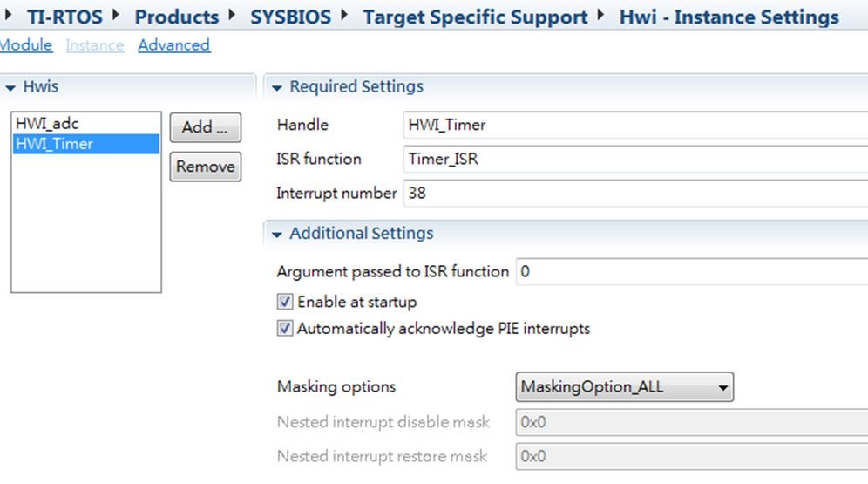The width and height of the screenshot is (868, 484).
Task: Toggle Automatically acknowledge PIE interrupts checkbox
Action: (x=284, y=329)
